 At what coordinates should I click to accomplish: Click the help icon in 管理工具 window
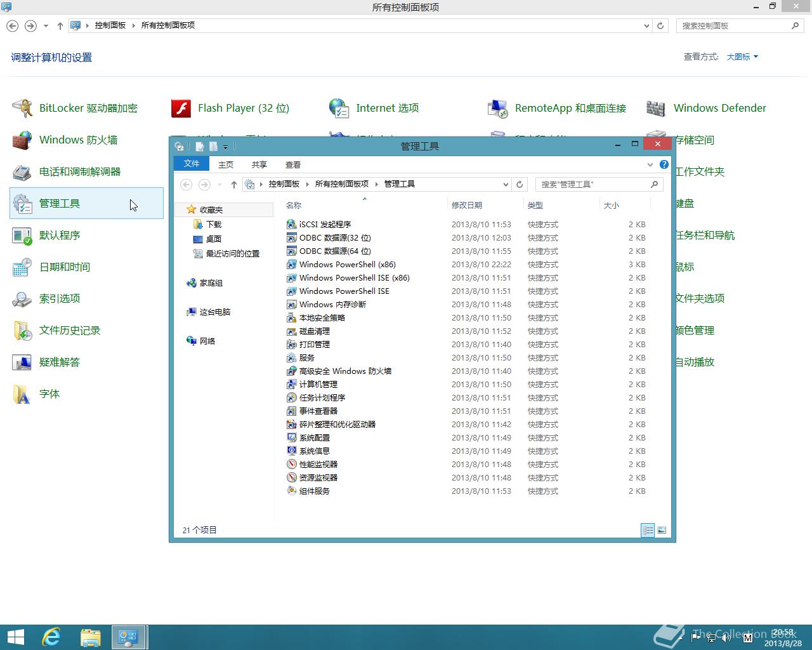point(664,164)
